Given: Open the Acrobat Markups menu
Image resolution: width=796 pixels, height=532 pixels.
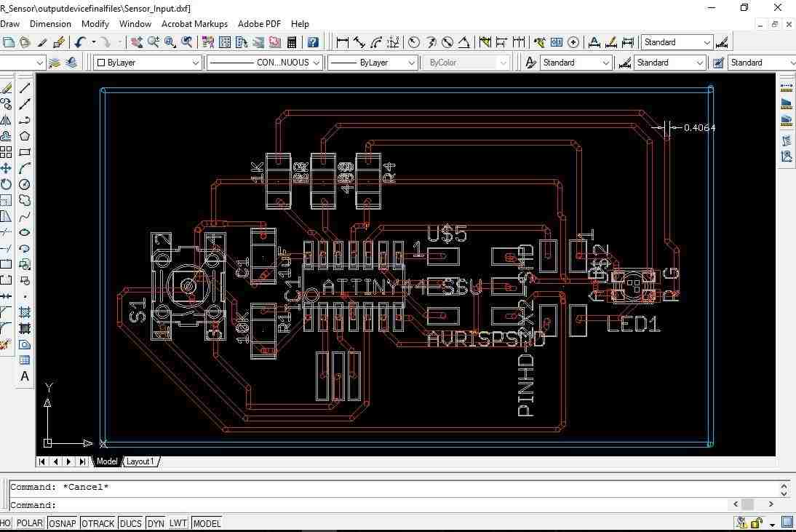Looking at the screenshot, I should coord(194,24).
